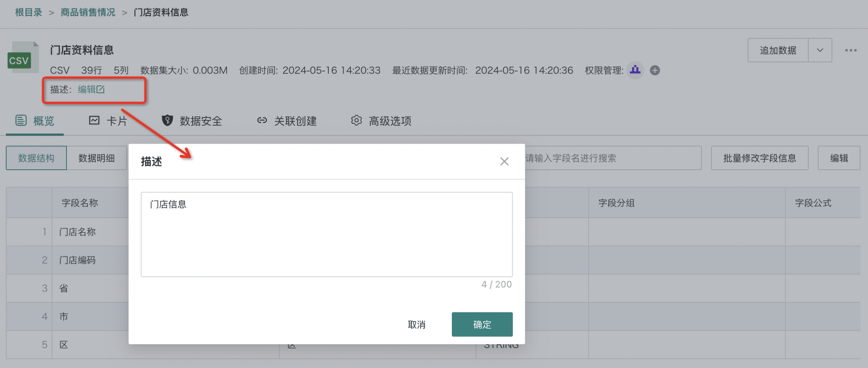Screen dimensions: 868x368
Task: Add permission with the plus icon
Action: click(x=655, y=70)
